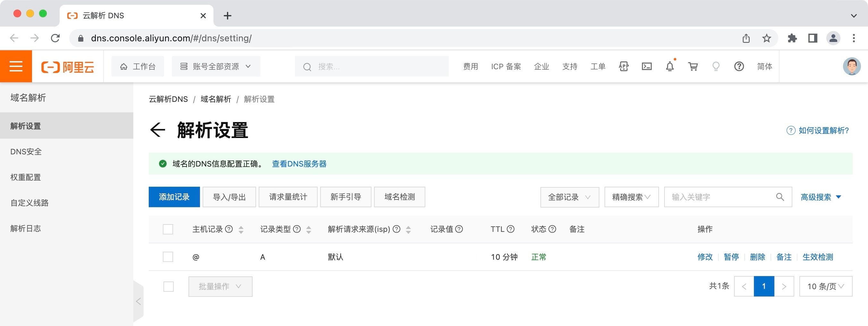Open the API documentation icon
Screen dimensions: 868x326
coord(623,66)
